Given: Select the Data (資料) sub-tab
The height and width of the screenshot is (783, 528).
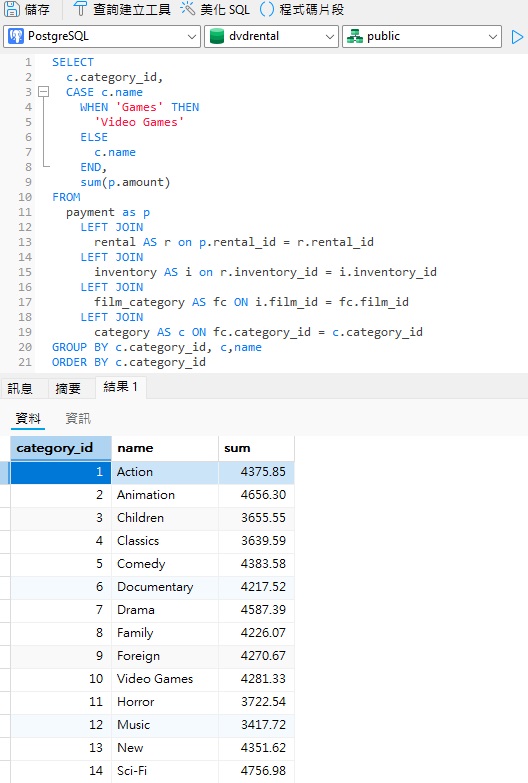Looking at the screenshot, I should [28, 418].
